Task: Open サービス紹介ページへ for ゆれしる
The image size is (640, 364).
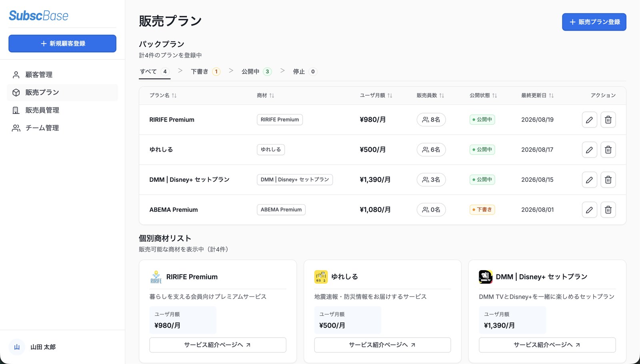Action: pos(382,345)
